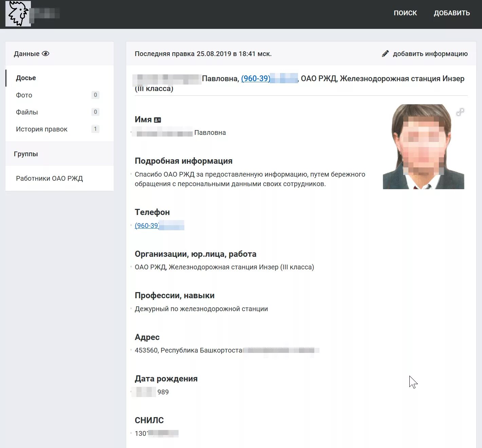
Task: Click the Дата рождения heading
Action: (x=166, y=379)
